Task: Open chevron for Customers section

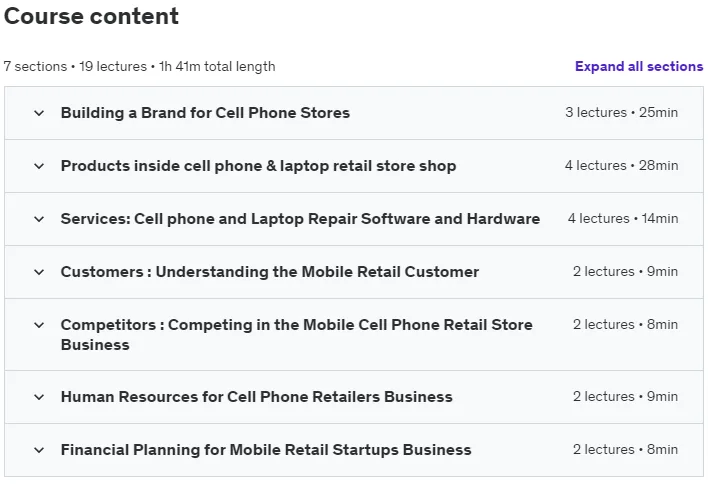Action: pos(39,272)
